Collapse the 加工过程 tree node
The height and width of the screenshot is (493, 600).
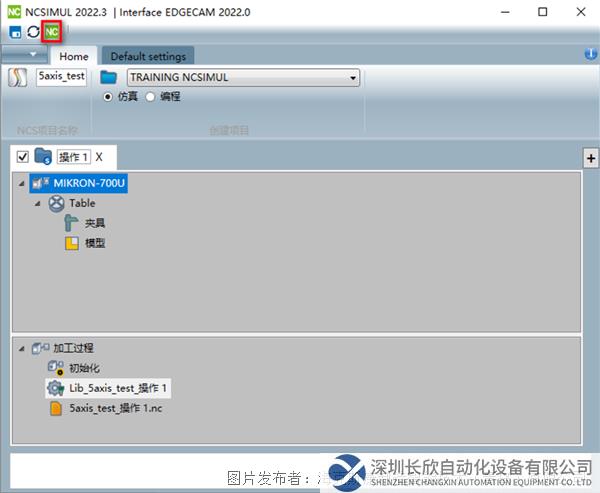click(22, 348)
